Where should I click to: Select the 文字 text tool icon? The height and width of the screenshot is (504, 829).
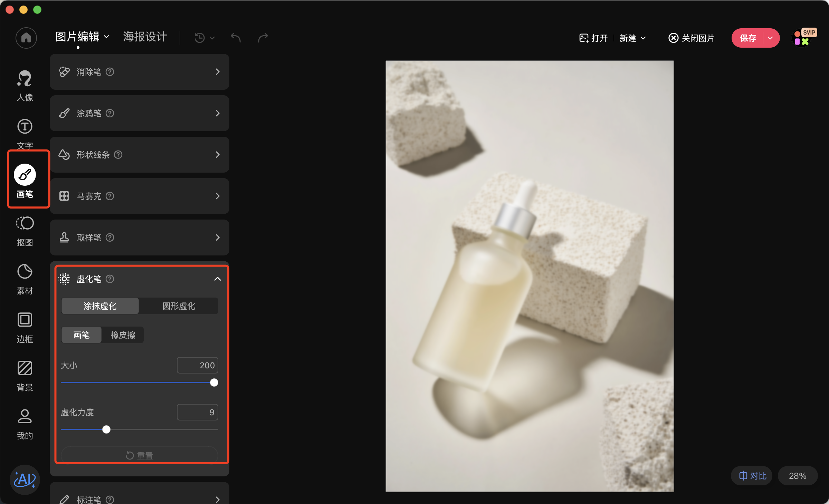(x=25, y=127)
